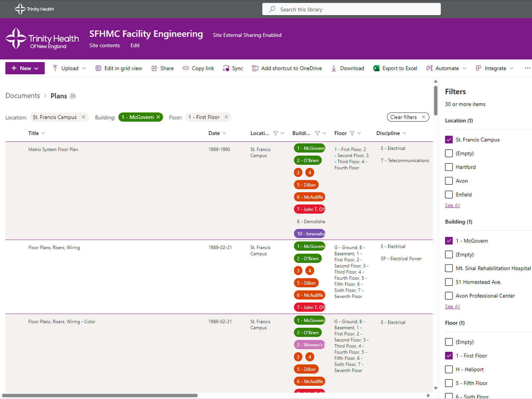Viewport: 532px width, 399px height.
Task: Open the Discipline column menu
Action: click(x=404, y=133)
